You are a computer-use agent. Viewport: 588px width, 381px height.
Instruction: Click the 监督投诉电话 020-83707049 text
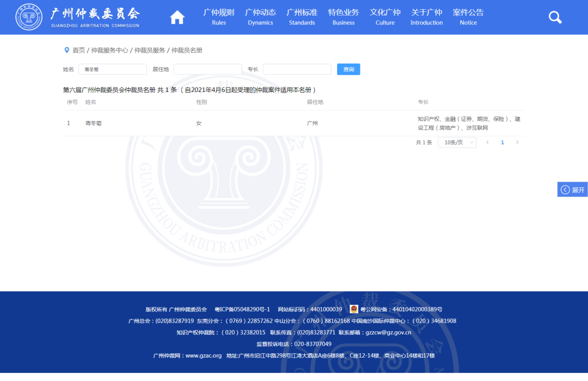[294, 344]
